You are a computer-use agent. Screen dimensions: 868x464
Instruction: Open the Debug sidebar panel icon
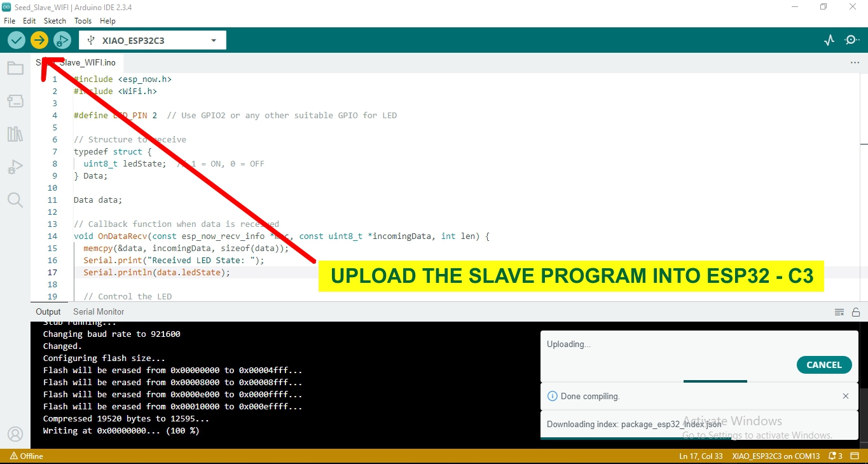coord(15,167)
